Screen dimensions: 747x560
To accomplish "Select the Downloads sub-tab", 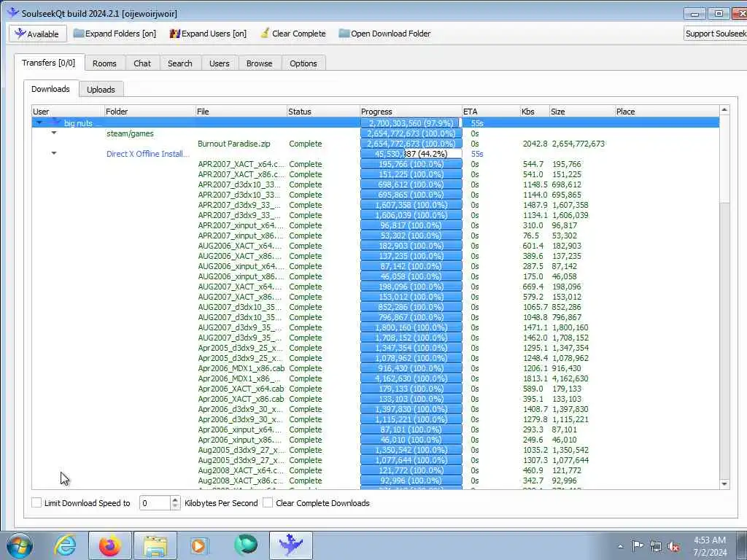I will coord(50,89).
